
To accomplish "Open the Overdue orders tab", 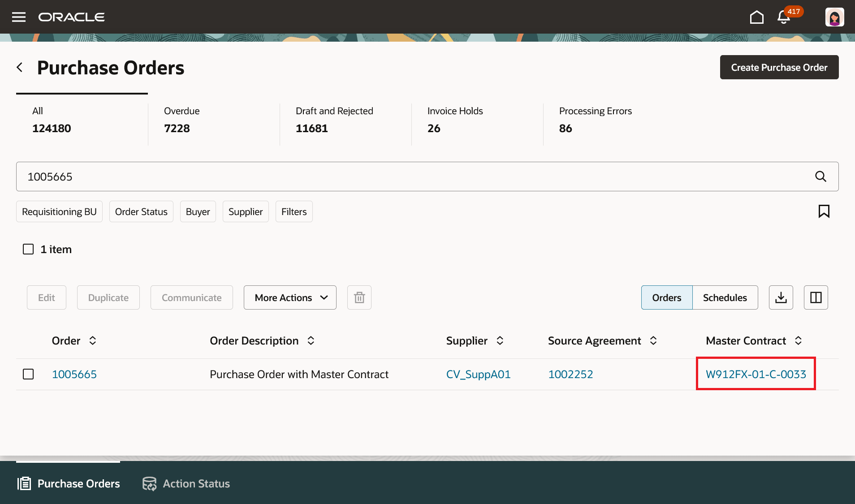I will point(181,120).
